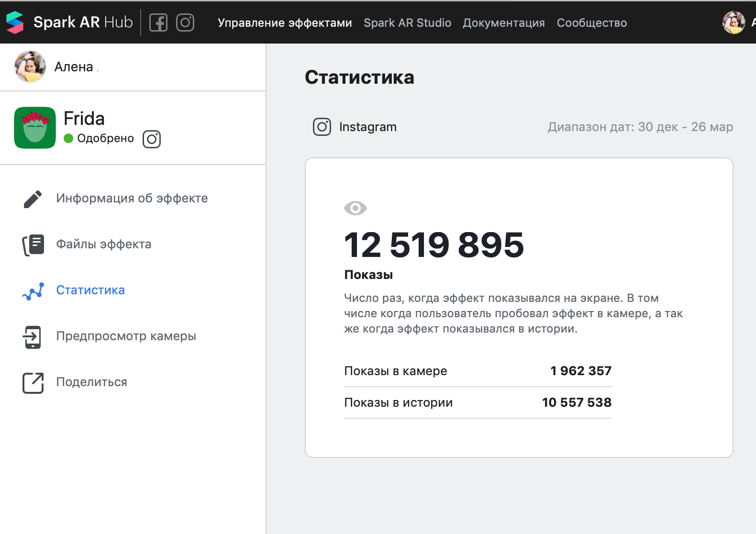This screenshot has width=756, height=534.
Task: Click the Показы в истории label
Action: (399, 402)
